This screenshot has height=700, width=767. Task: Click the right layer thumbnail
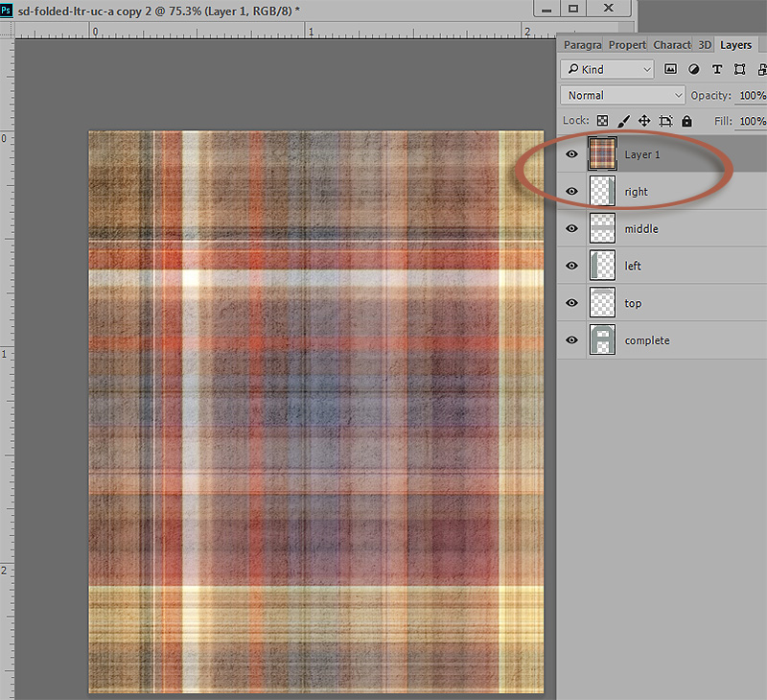tap(602, 191)
